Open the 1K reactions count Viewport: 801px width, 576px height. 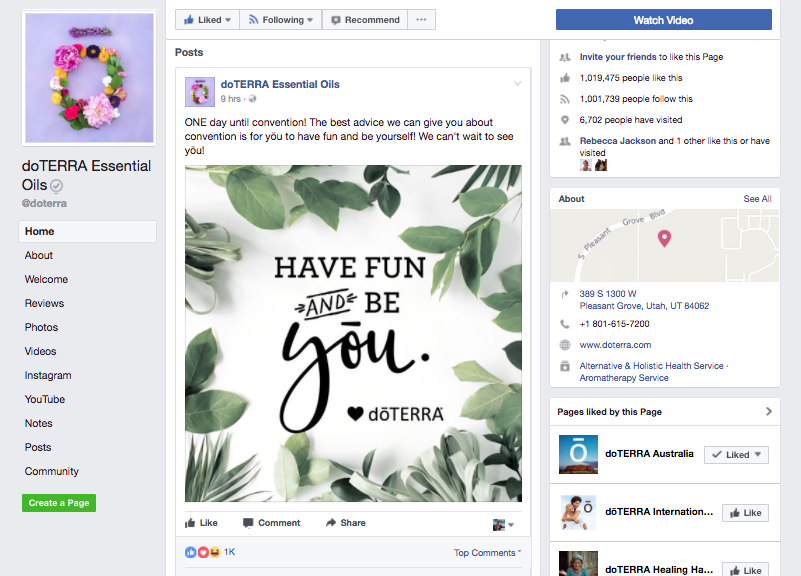pos(229,552)
